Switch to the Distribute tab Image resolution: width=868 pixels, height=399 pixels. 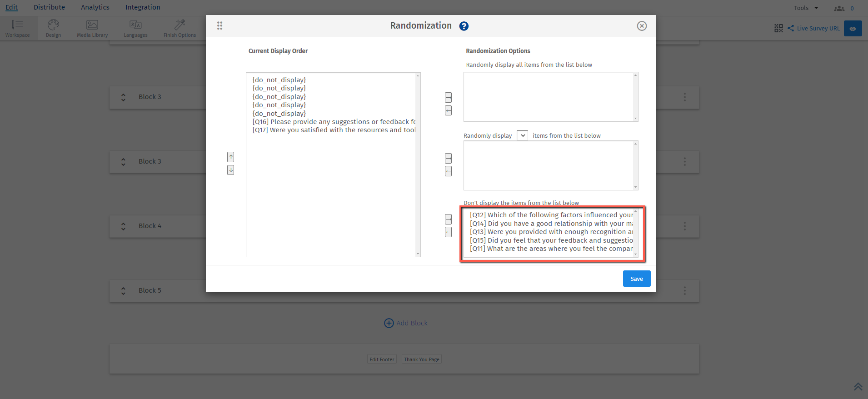[49, 7]
